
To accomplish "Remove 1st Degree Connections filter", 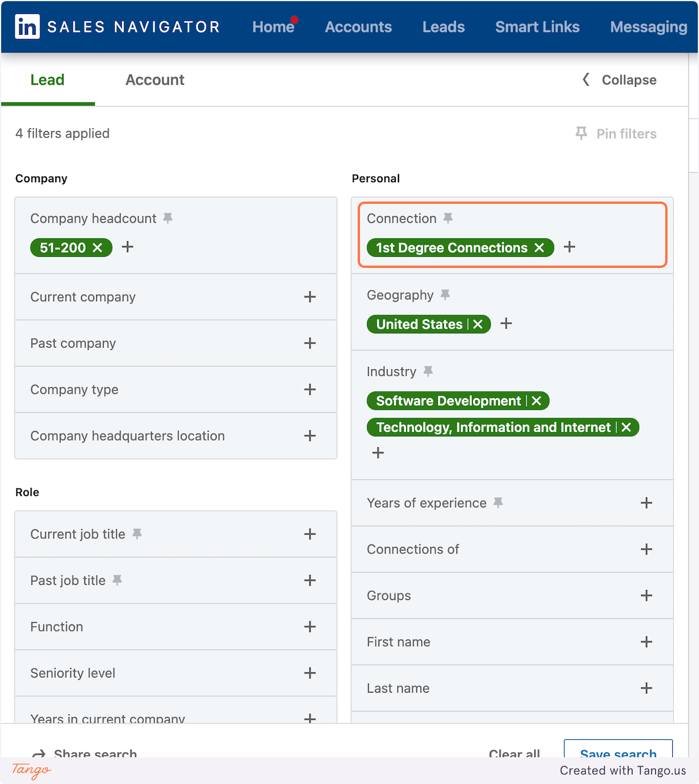I will (x=539, y=248).
